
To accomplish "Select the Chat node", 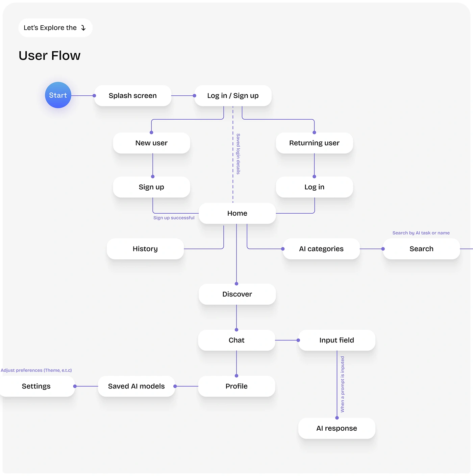I will click(x=236, y=340).
